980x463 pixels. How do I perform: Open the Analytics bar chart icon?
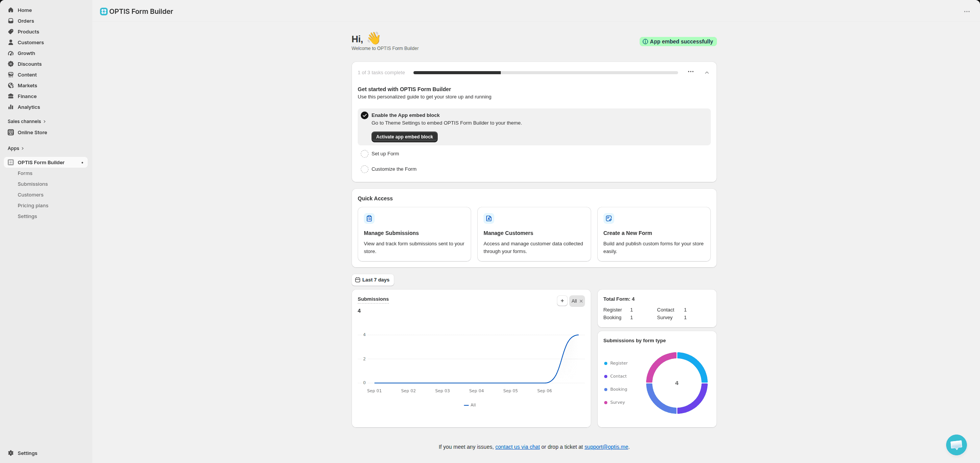(11, 107)
